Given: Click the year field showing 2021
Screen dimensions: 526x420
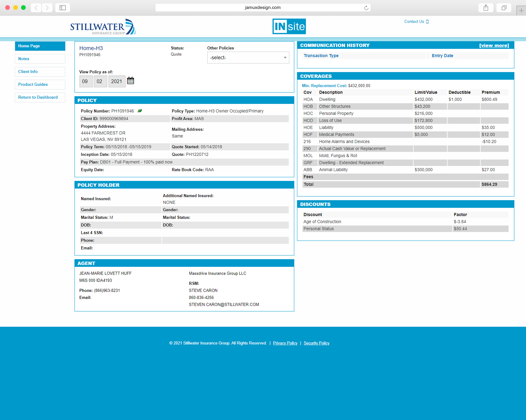Looking at the screenshot, I should coord(117,81).
